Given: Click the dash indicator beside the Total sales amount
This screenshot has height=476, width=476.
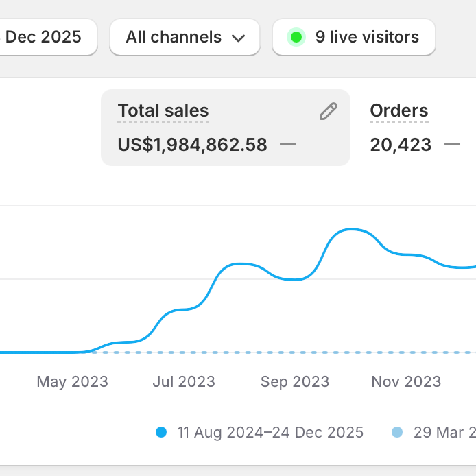Looking at the screenshot, I should tap(288, 145).
